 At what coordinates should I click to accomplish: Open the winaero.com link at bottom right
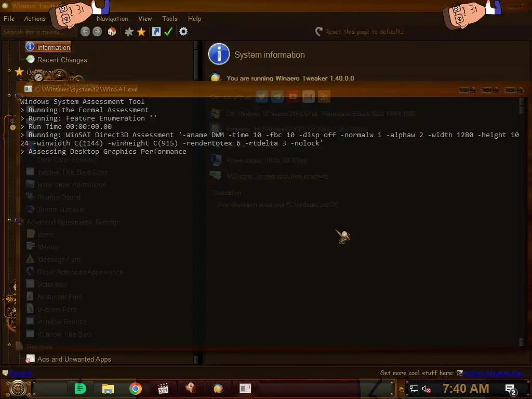pos(493,373)
